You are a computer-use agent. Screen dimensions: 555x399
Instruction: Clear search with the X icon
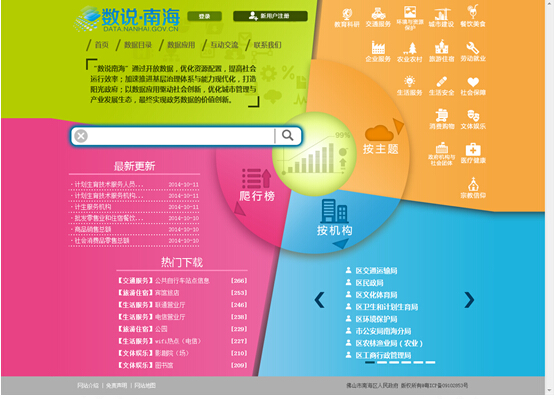click(x=81, y=136)
